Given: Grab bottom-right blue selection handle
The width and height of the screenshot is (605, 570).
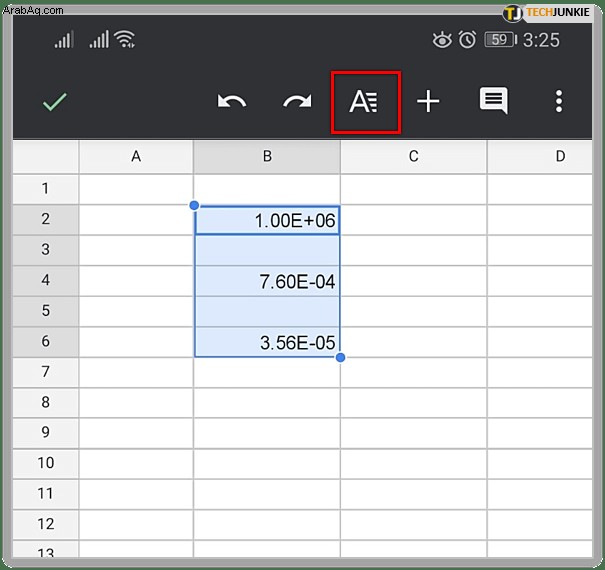Looking at the screenshot, I should pyautogui.click(x=340, y=357).
